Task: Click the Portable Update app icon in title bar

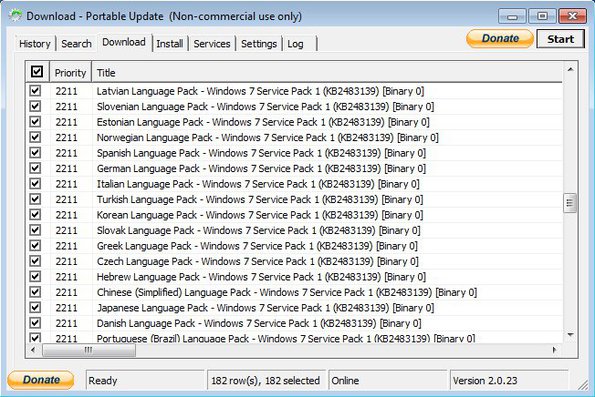Action: (x=16, y=16)
